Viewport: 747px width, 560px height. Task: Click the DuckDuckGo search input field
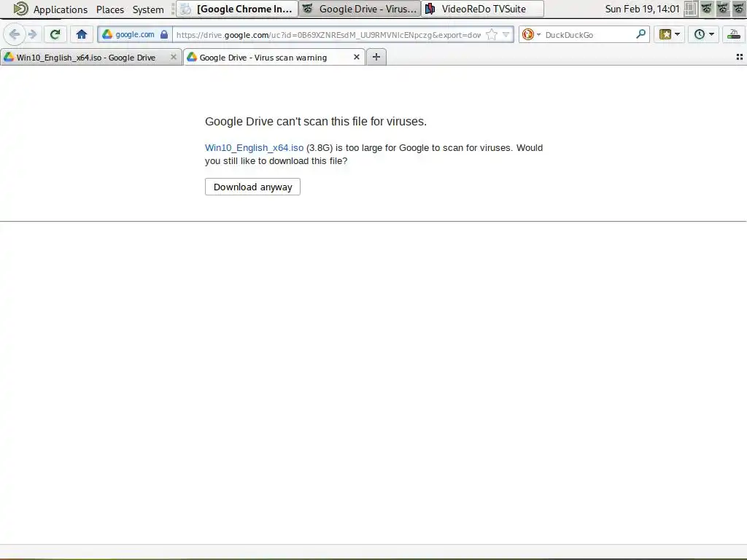tap(589, 35)
